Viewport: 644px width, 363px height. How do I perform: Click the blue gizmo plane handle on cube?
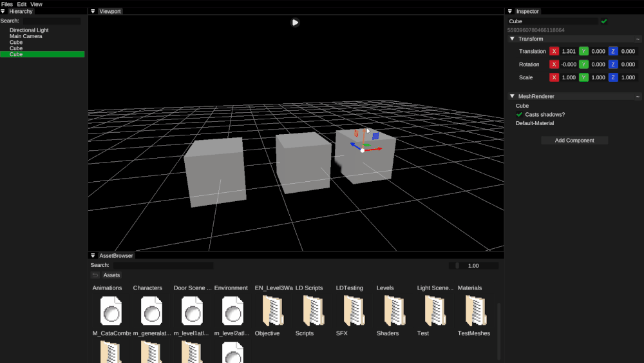[x=375, y=136]
